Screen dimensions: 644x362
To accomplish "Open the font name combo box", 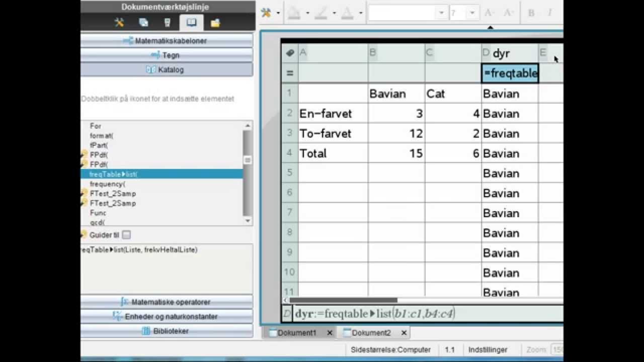I will click(x=408, y=13).
